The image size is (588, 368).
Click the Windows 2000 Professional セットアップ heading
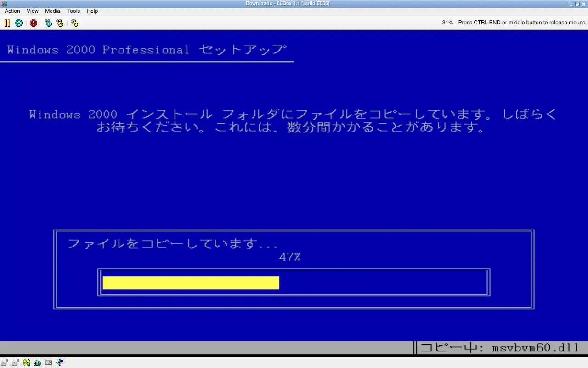point(147,50)
